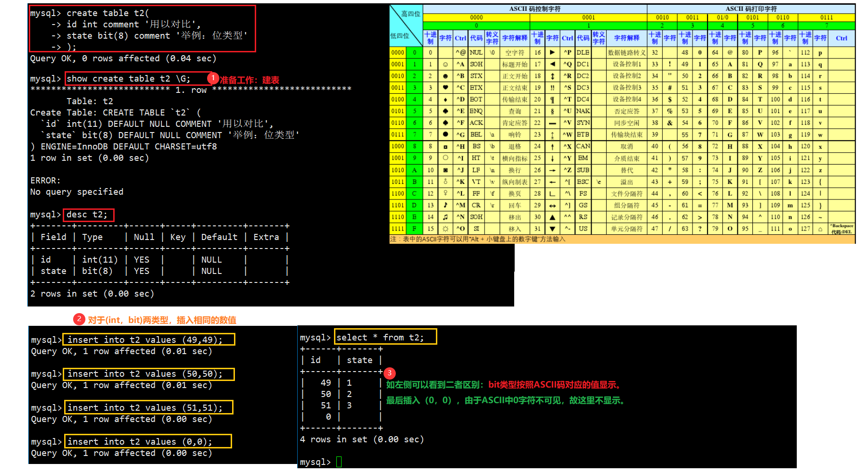
Task: Click the '数据链路转义' description cell
Action: tap(626, 53)
